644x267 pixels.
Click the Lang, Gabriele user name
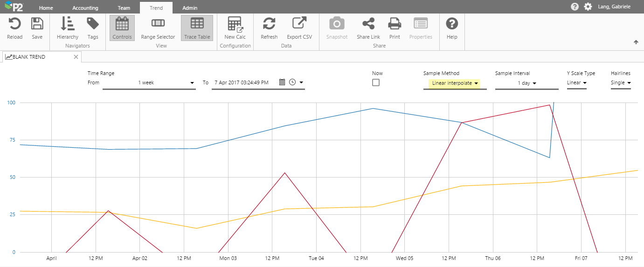(615, 7)
